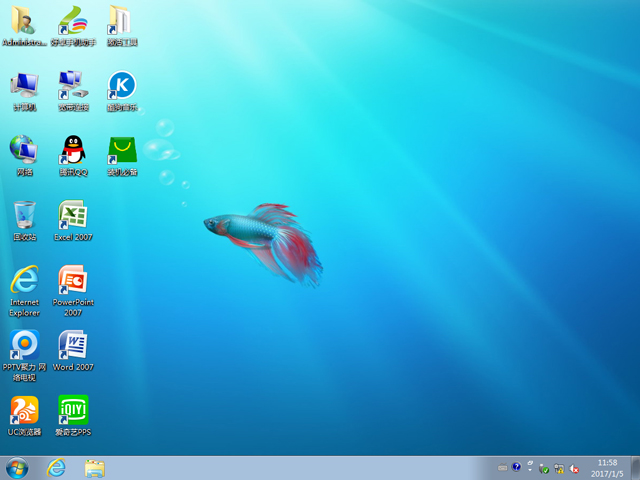
Task: Select the iQIYI PPS desktop icon
Action: click(72, 410)
